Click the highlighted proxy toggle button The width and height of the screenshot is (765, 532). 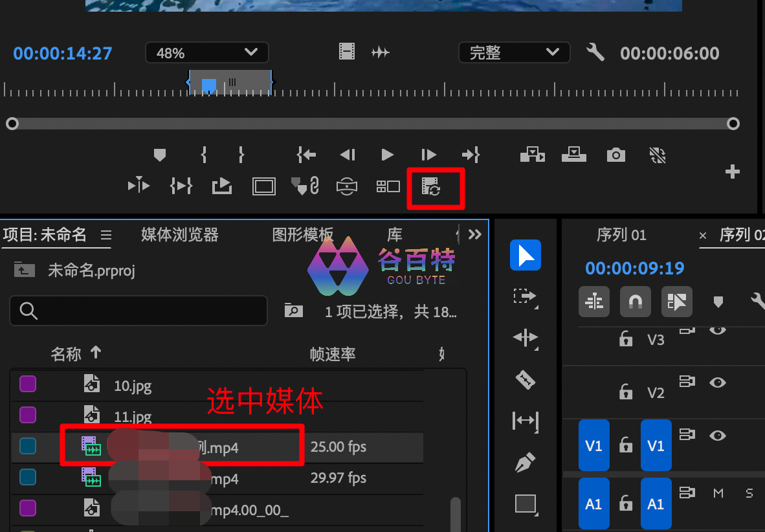[x=431, y=187]
